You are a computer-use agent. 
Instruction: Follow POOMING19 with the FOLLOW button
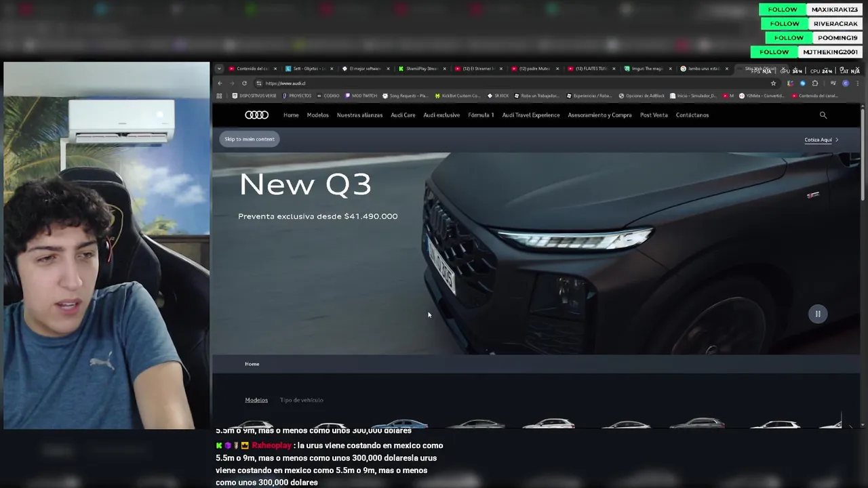789,38
